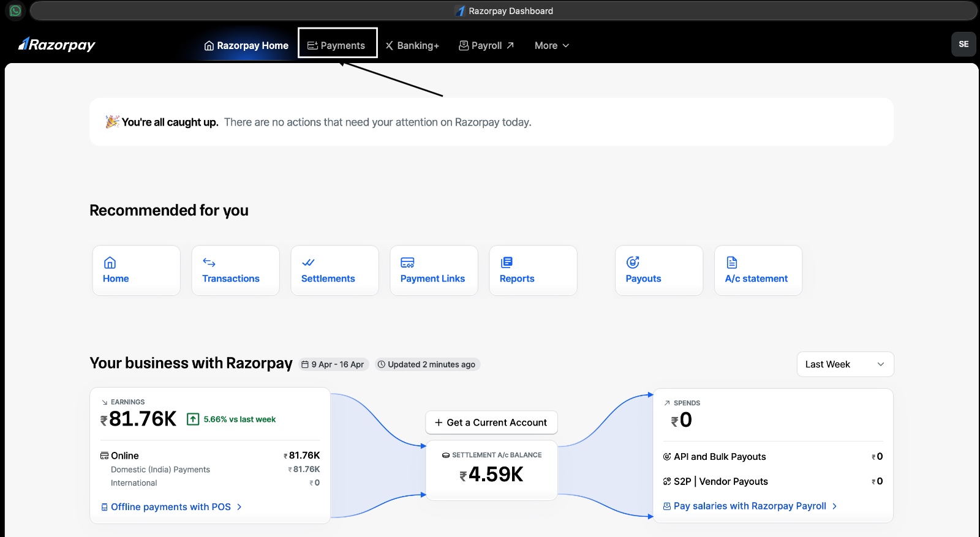
Task: Click the Payouts card icon
Action: point(633,263)
